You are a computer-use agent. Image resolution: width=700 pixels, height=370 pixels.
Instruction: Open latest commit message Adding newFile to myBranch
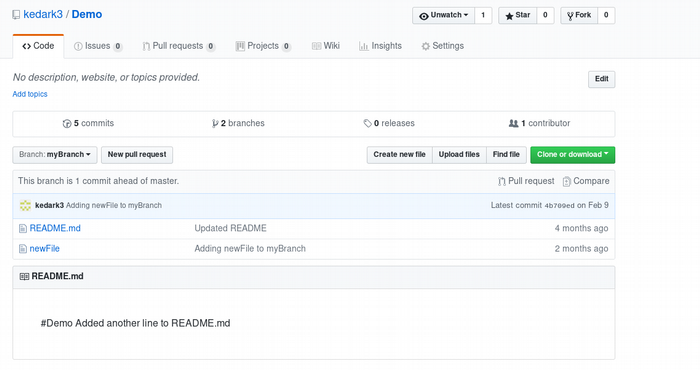tap(114, 206)
